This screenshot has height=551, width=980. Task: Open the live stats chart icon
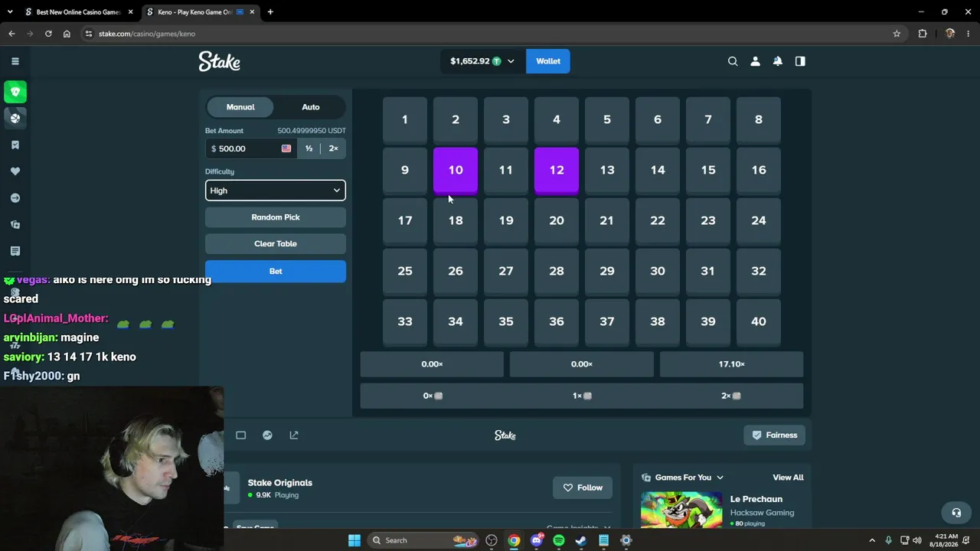click(267, 435)
